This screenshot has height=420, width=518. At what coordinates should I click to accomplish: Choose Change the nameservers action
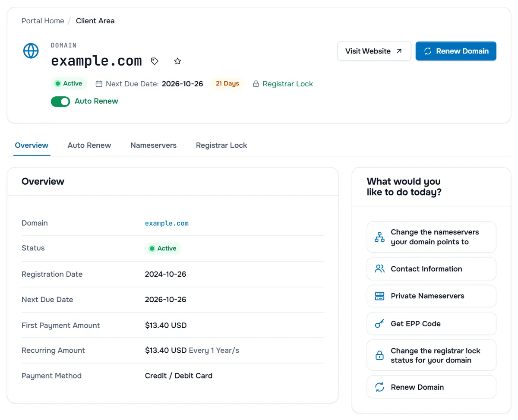(431, 237)
